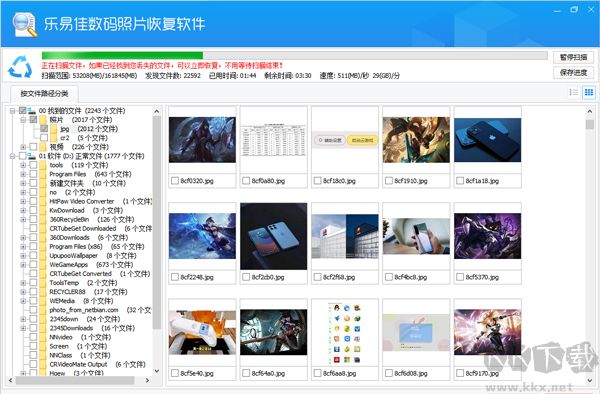Select Program Files (x86) tree item
Viewport: 600px width, 394px height.
(96, 247)
